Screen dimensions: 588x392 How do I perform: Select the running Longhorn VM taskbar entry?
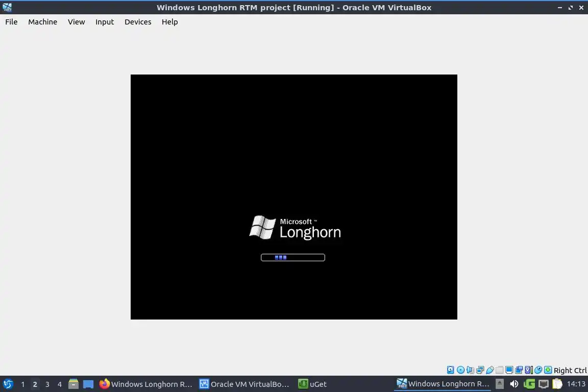pyautogui.click(x=443, y=384)
